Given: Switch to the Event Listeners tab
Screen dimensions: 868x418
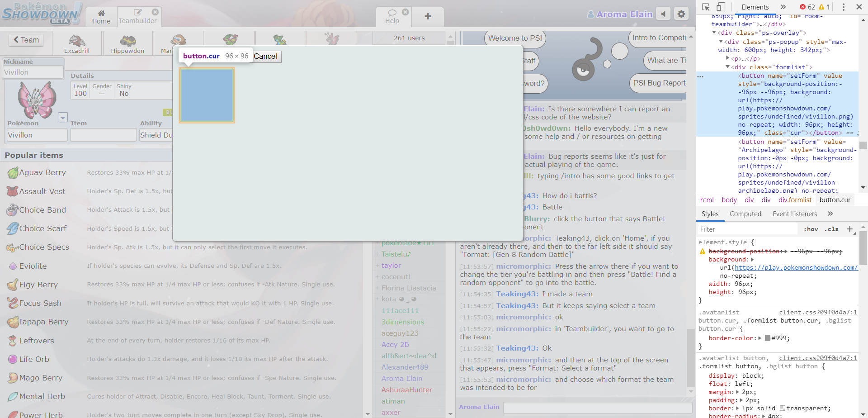Looking at the screenshot, I should coord(795,214).
